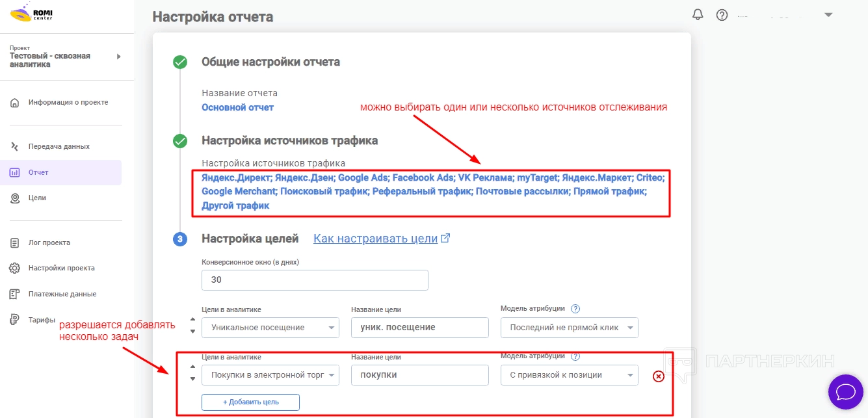Click the Добавить цель button
The height and width of the screenshot is (418, 868).
pyautogui.click(x=250, y=402)
